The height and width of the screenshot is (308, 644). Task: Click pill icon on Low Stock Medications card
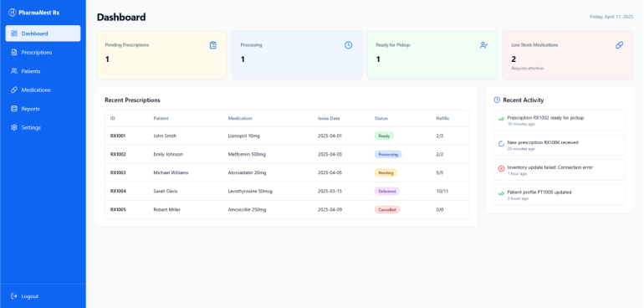(620, 45)
